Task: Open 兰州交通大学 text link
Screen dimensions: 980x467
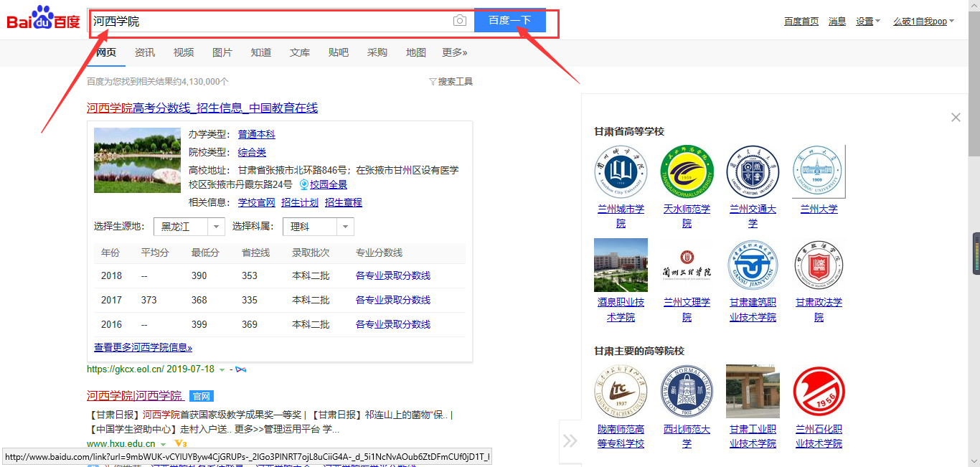Action: (x=753, y=216)
